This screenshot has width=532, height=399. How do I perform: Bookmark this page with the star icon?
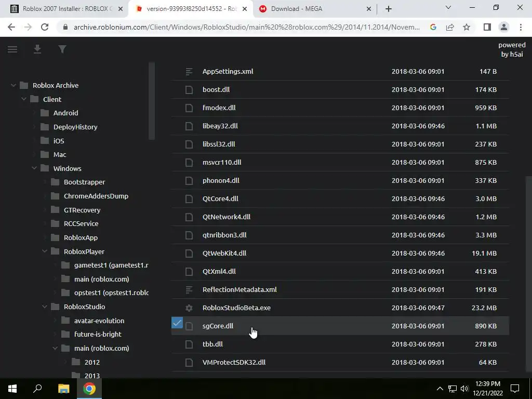[x=467, y=27]
